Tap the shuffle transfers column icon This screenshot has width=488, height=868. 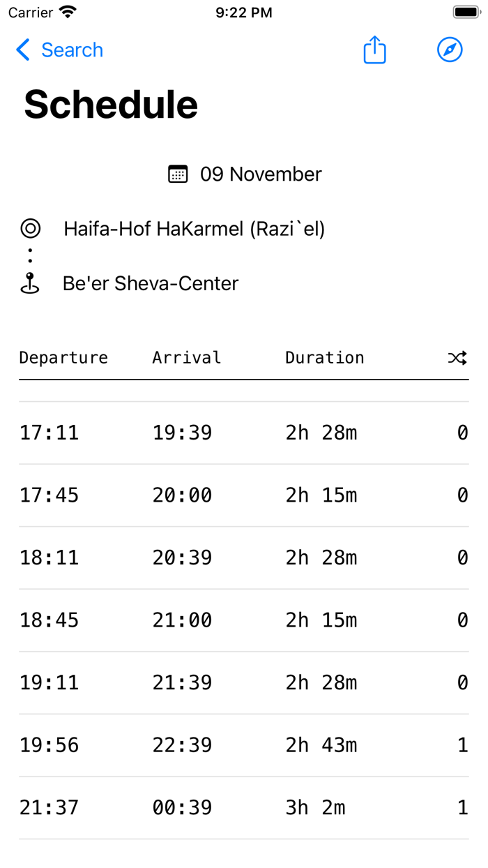coord(457,357)
